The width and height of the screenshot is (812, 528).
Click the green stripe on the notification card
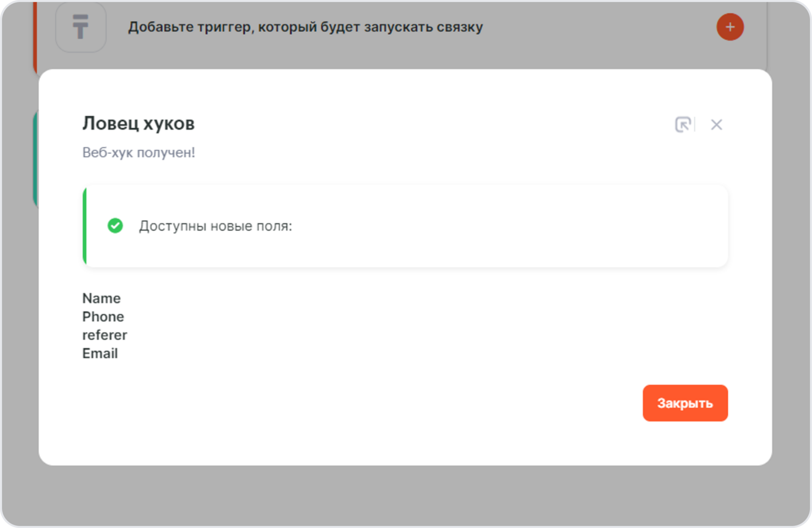tap(85, 226)
